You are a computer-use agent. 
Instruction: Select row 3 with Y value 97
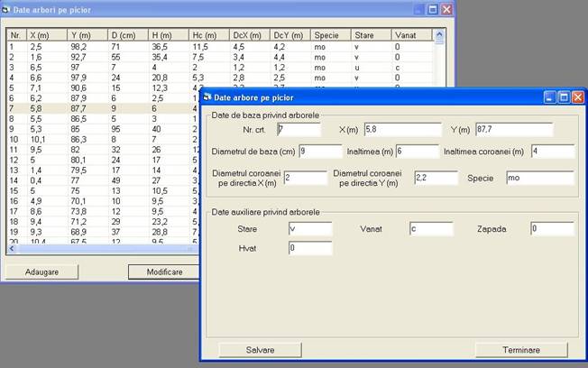tap(220, 68)
